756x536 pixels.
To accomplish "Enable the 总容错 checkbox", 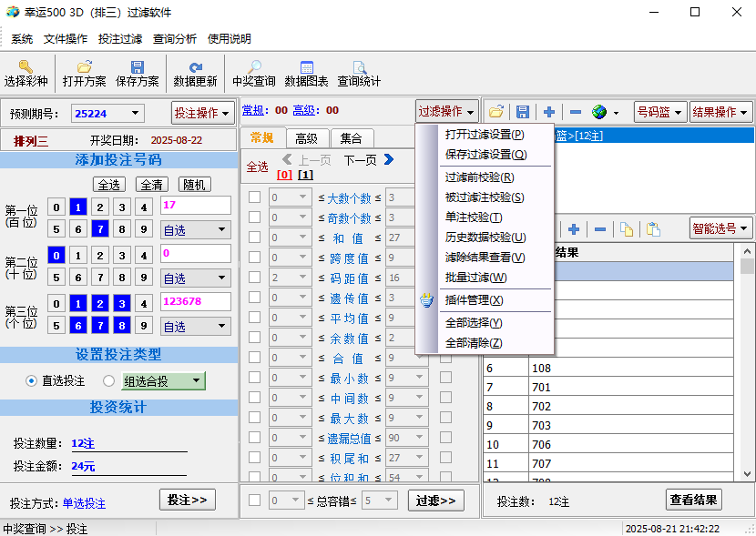I will pos(254,500).
